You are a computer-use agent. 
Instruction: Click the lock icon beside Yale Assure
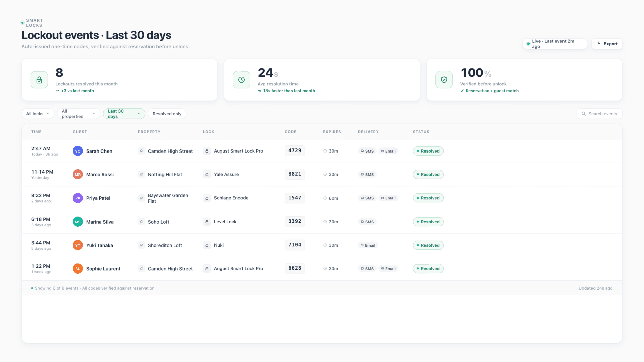tap(207, 174)
